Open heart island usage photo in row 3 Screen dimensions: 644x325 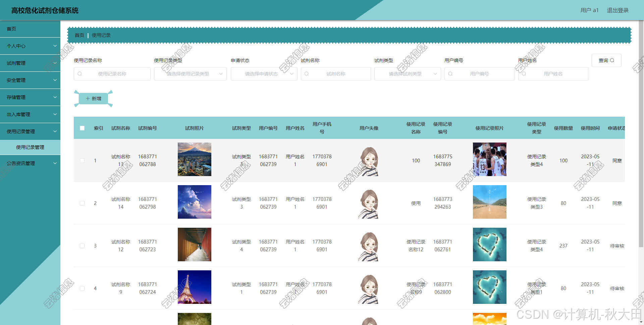click(x=490, y=245)
